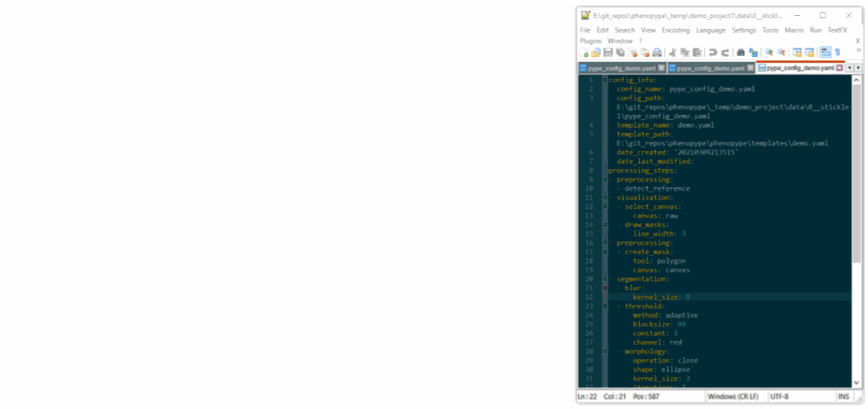The height and width of the screenshot is (409, 868).
Task: Collapse the blur fold marker
Action: pos(605,288)
